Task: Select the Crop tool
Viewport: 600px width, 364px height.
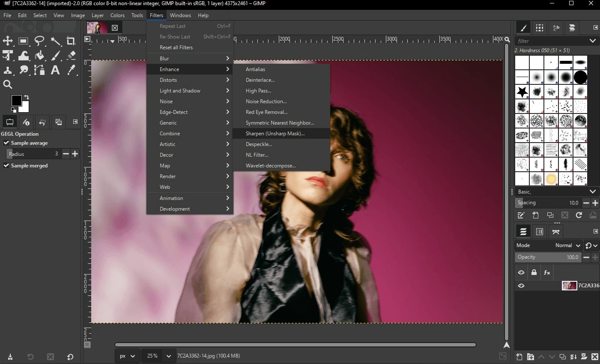Action: click(71, 41)
